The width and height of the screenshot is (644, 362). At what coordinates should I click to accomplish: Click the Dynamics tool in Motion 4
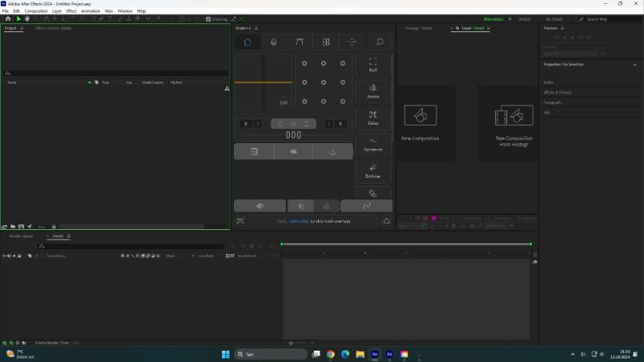coord(373,145)
